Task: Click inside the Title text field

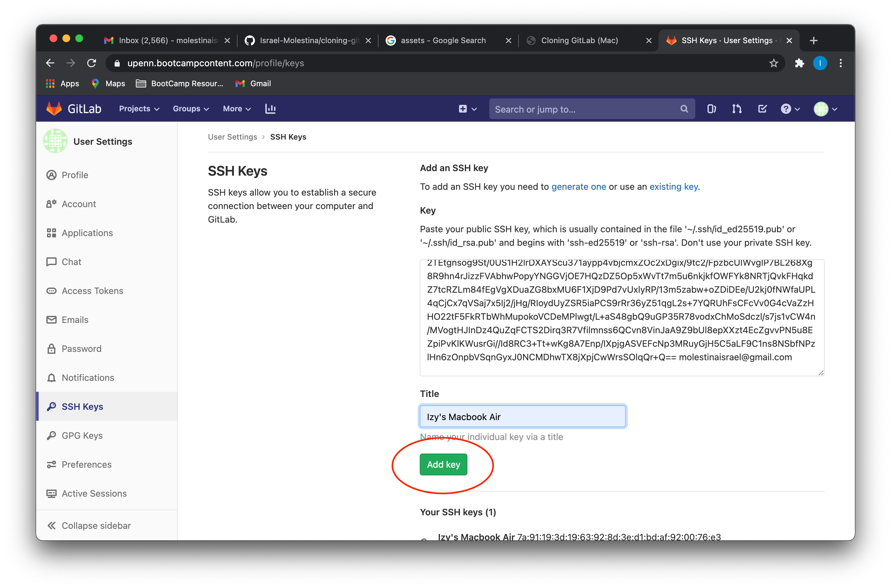Action: tap(522, 416)
